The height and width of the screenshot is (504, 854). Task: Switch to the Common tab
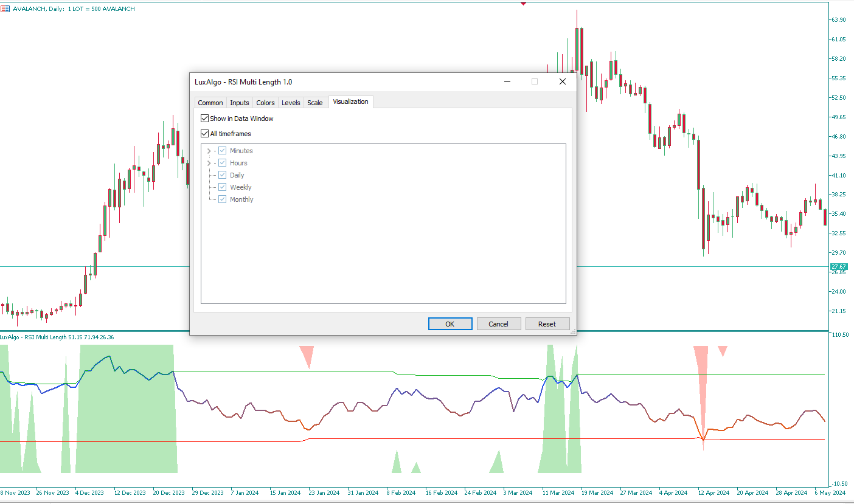(x=210, y=103)
